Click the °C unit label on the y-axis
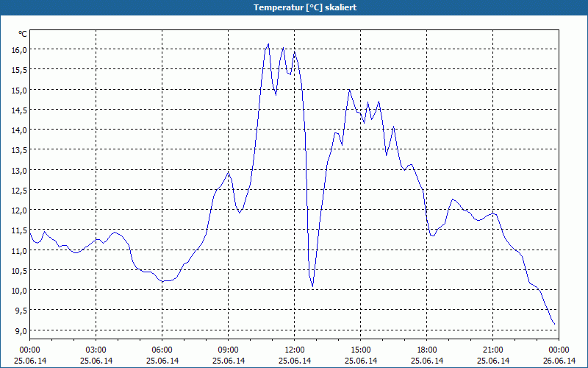Image resolution: width=588 pixels, height=368 pixels. (x=23, y=34)
